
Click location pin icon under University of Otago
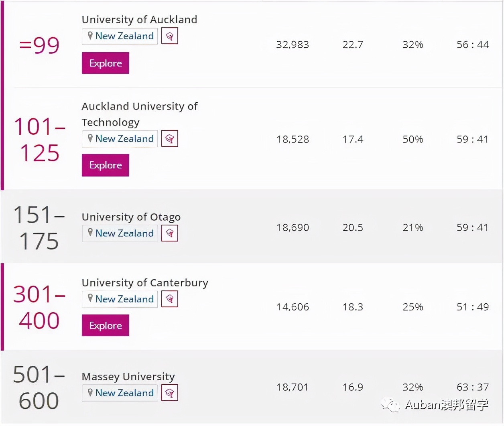coord(90,233)
